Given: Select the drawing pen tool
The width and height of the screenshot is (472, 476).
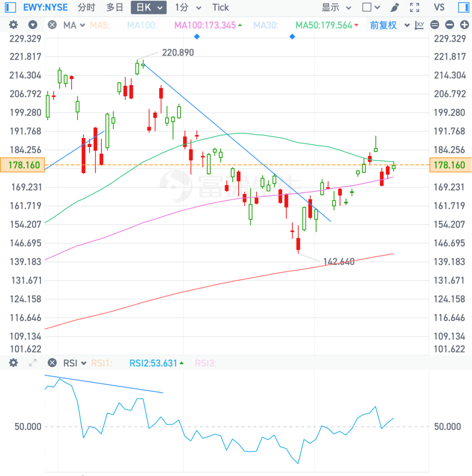Looking at the screenshot, I should click(394, 7).
